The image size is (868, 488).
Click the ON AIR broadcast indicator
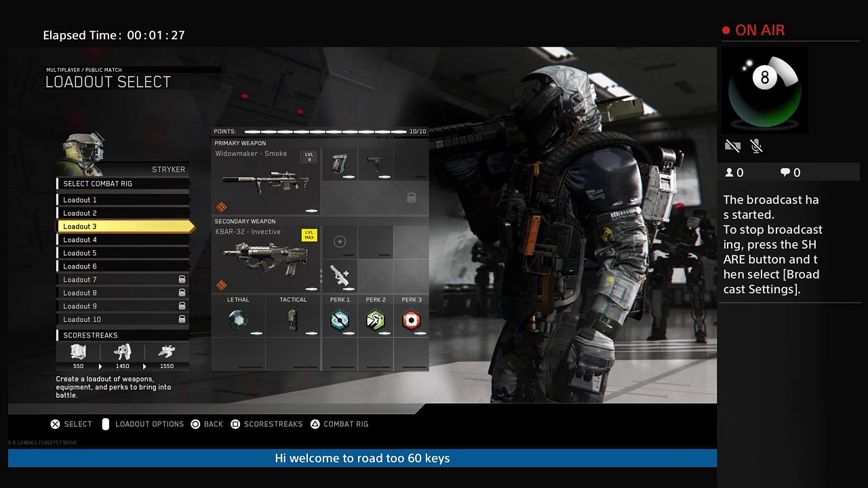pos(753,30)
